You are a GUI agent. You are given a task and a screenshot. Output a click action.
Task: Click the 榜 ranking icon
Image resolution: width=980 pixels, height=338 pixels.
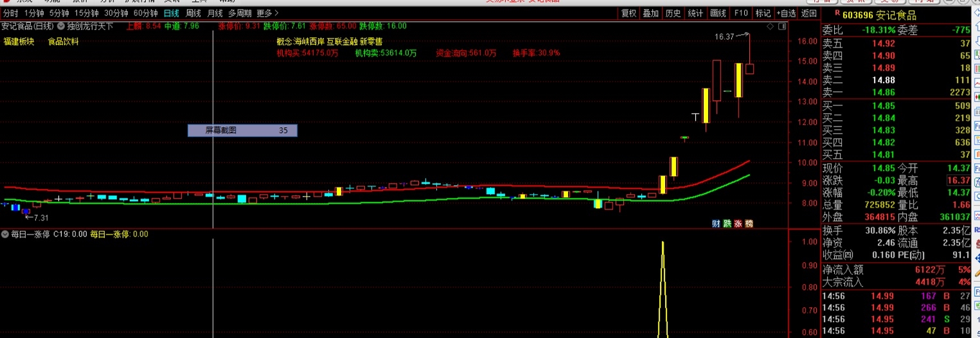point(749,224)
